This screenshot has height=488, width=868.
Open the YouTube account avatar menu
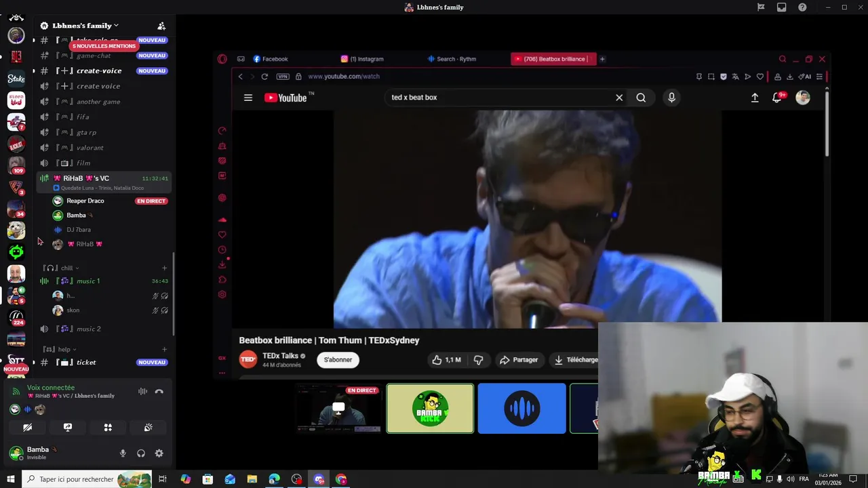pyautogui.click(x=803, y=98)
